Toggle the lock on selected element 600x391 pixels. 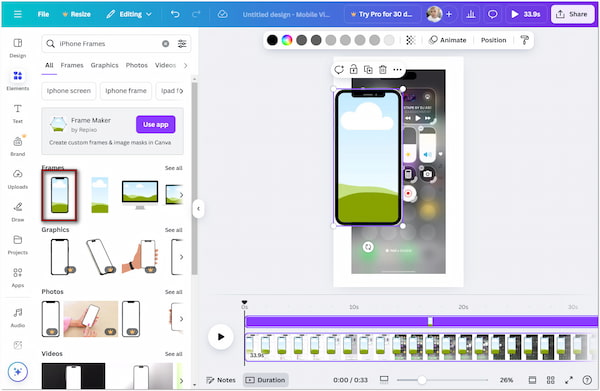354,70
